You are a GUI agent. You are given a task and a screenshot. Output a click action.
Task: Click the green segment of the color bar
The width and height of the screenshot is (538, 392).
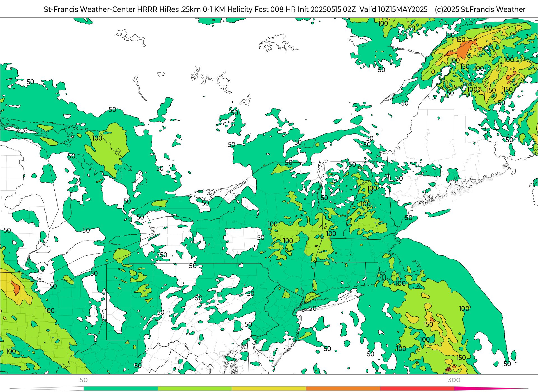click(x=121, y=389)
